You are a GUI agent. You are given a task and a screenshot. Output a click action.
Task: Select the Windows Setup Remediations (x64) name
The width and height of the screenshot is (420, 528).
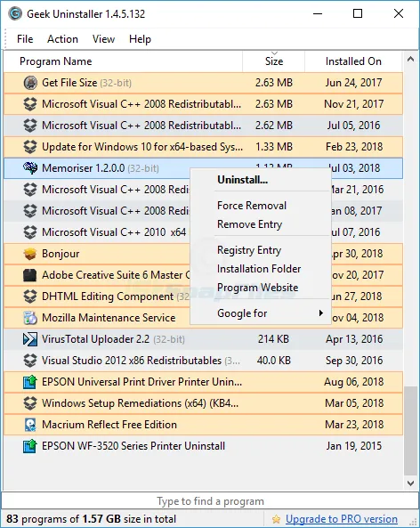coord(140,403)
